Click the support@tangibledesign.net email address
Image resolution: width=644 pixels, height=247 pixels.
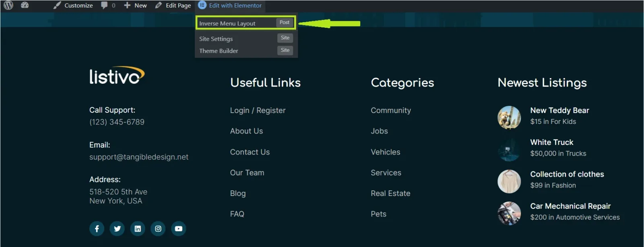pos(139,157)
